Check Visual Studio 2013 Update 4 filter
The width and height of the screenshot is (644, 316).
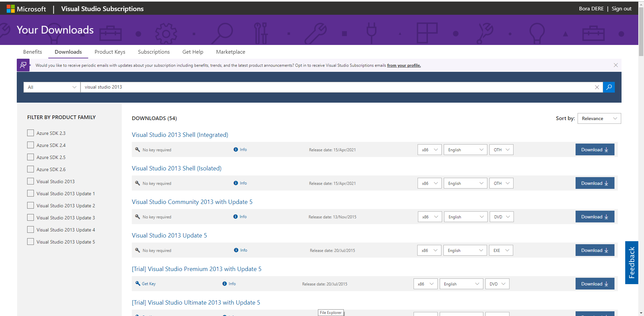tap(31, 229)
